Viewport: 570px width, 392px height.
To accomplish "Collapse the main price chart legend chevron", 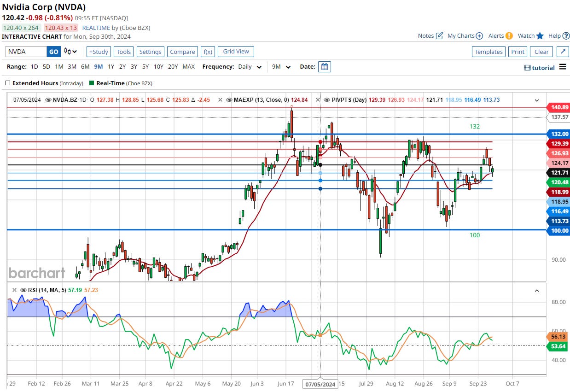I will click(x=536, y=100).
